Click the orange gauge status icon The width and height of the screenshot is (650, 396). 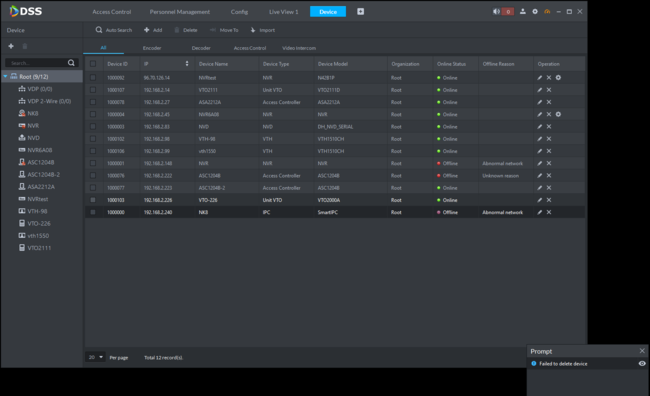click(x=547, y=12)
